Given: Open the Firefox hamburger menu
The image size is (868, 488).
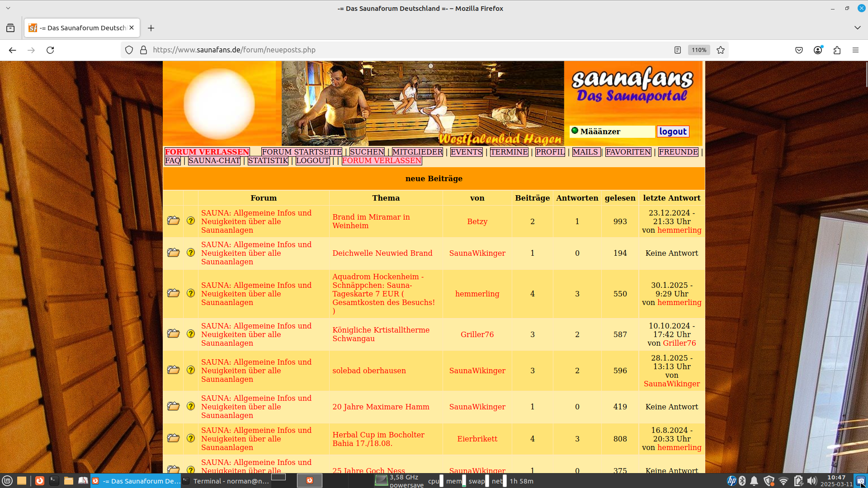Looking at the screenshot, I should (x=855, y=50).
